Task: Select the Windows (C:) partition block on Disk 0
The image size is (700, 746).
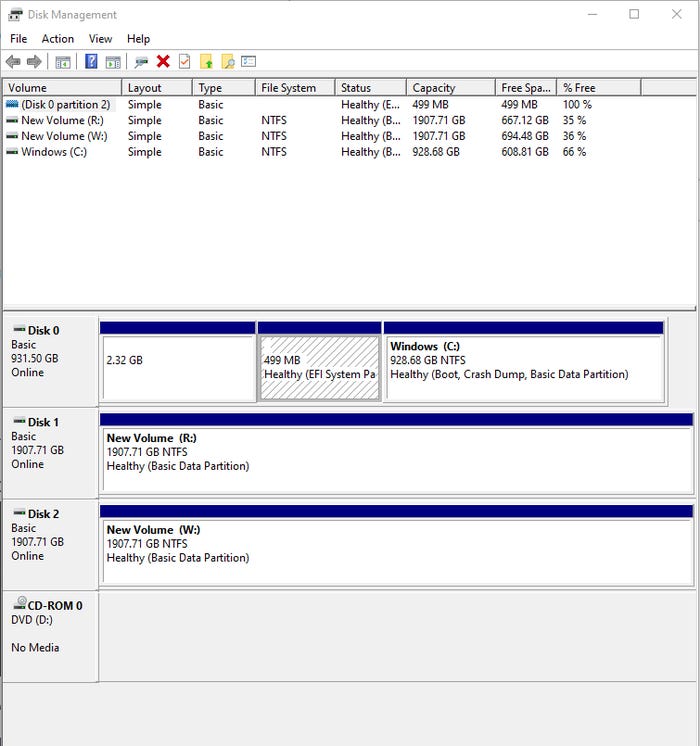Action: click(523, 362)
